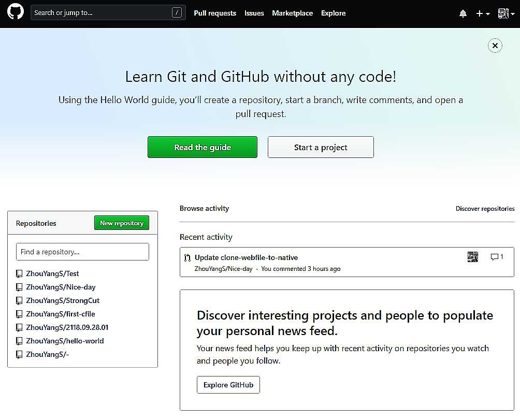Go to Issues in top navigation
This screenshot has width=520, height=420.
tap(254, 13)
